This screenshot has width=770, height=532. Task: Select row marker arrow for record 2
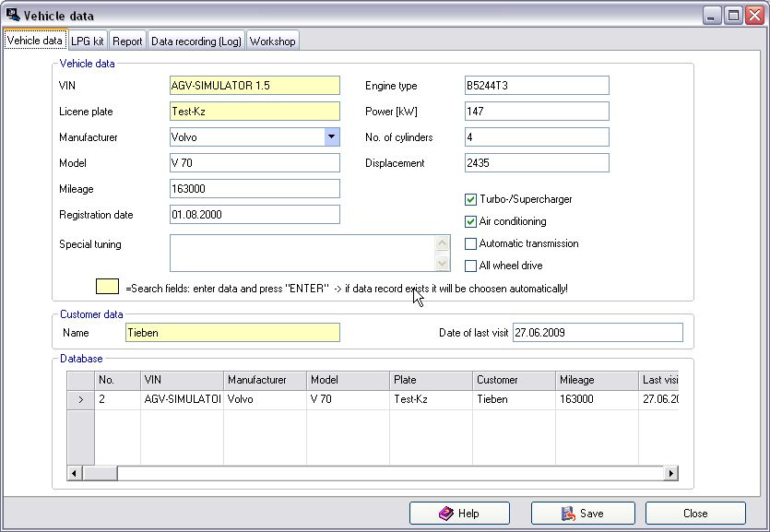point(80,400)
